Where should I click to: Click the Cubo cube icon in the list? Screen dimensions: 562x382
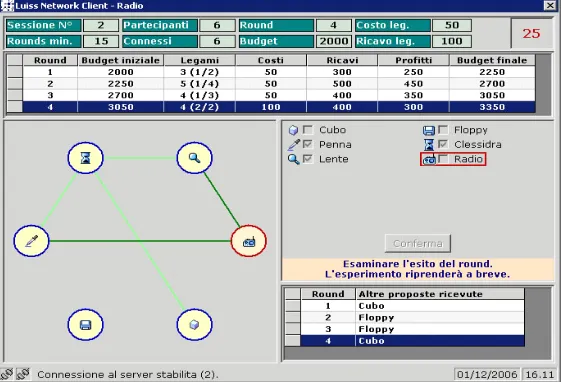click(293, 130)
